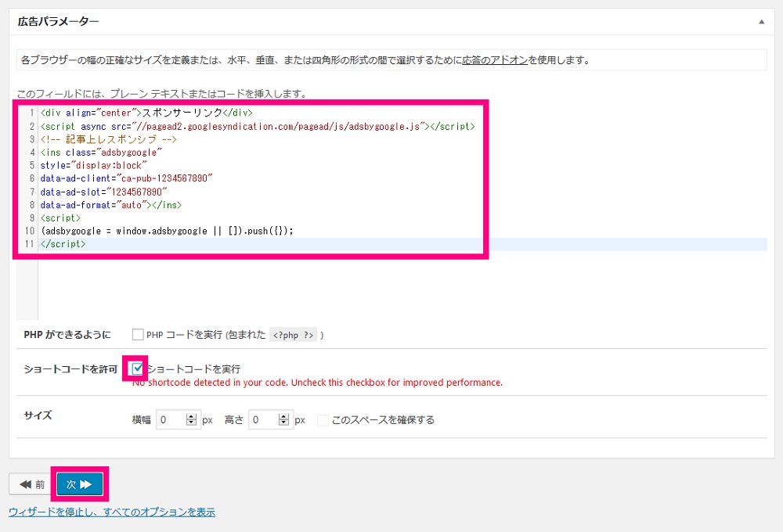Image resolution: width=783 pixels, height=532 pixels.
Task: Select the このフィールドには instruction text
Action: click(x=162, y=93)
